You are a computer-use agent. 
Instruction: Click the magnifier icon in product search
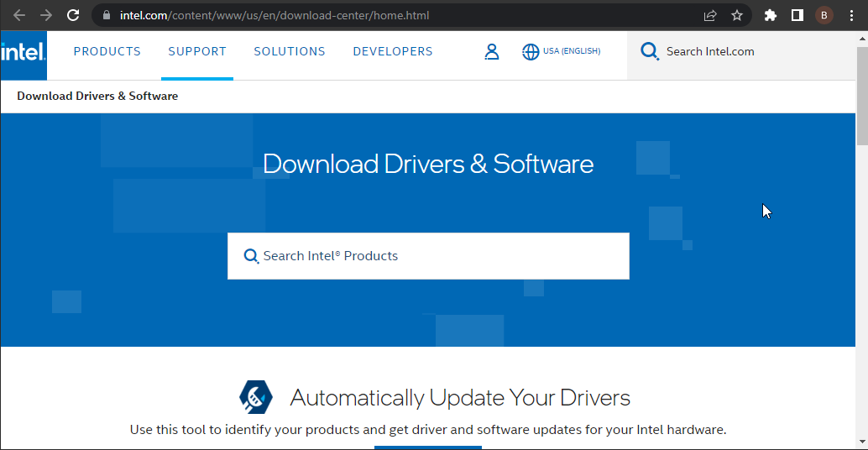251,256
